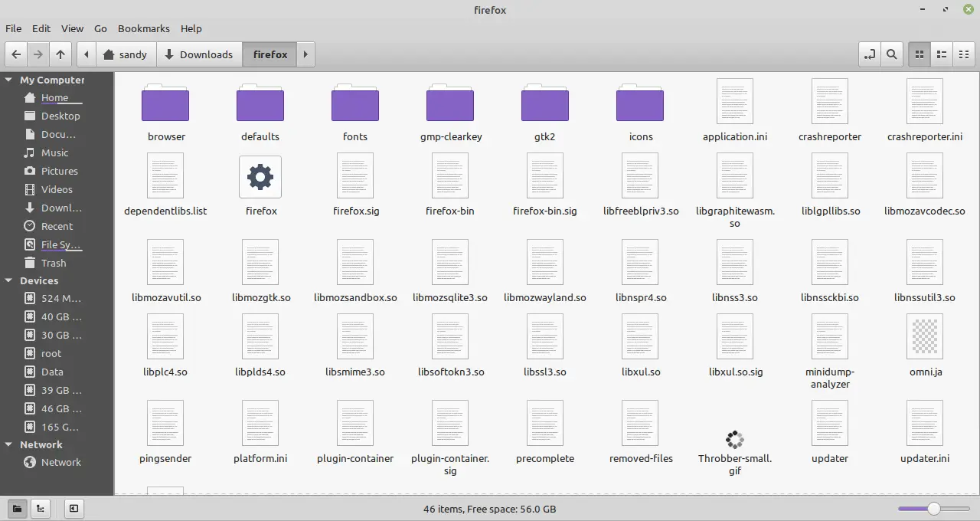
Task: Open the Bookmarks menu
Action: 143,28
